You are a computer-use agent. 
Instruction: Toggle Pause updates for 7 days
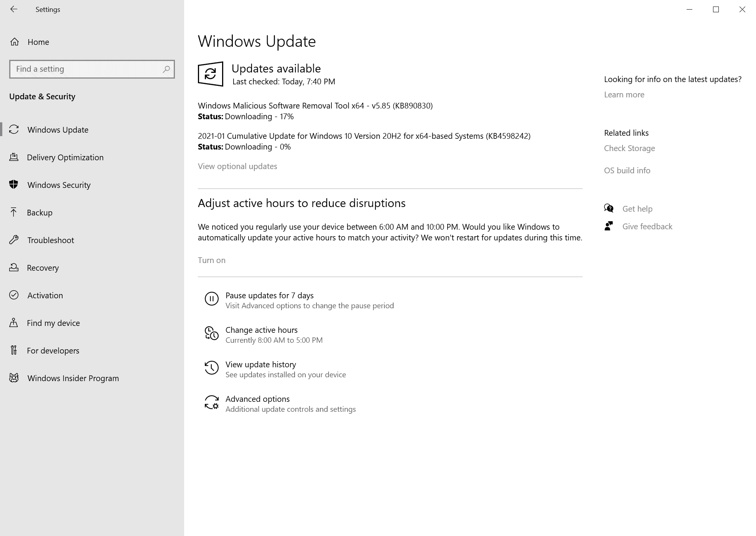coord(269,295)
